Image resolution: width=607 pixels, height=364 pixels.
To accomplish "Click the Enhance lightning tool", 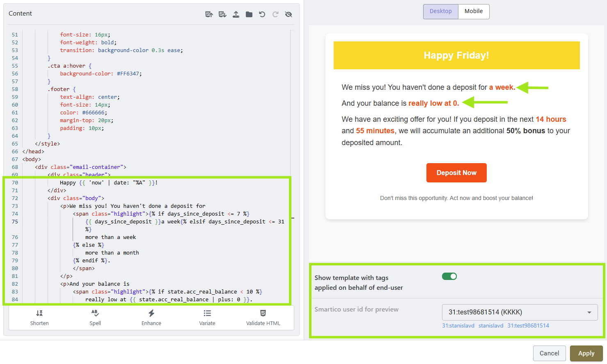I will 151,318.
